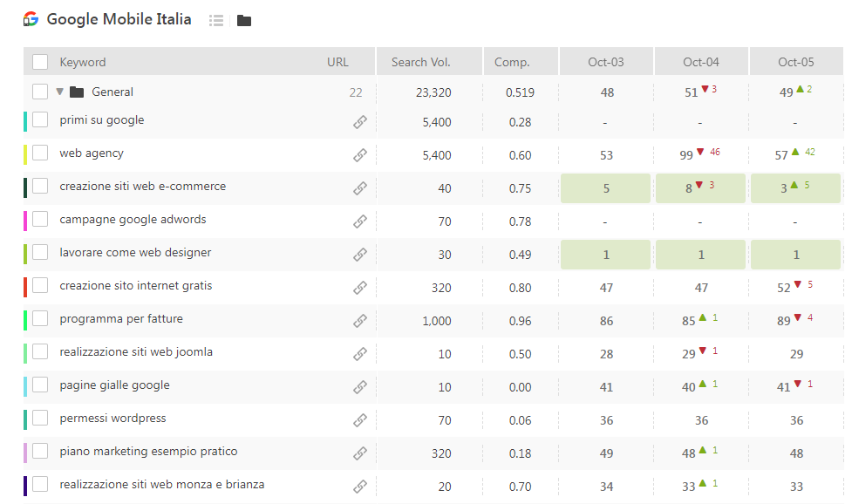Sort by URL column header
This screenshot has height=504, width=852.
coord(337,62)
